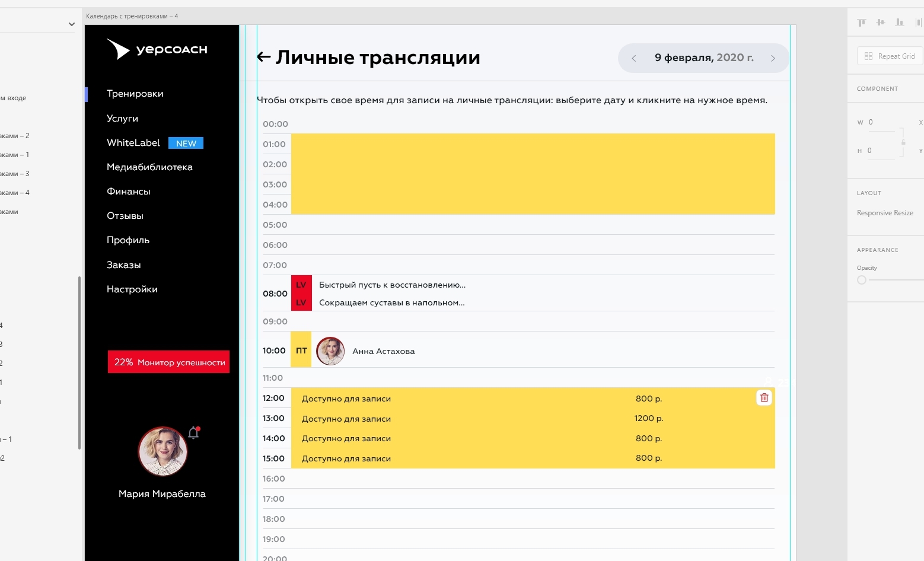
Task: Click the trash icon on the 12:00 slot
Action: pyautogui.click(x=764, y=398)
